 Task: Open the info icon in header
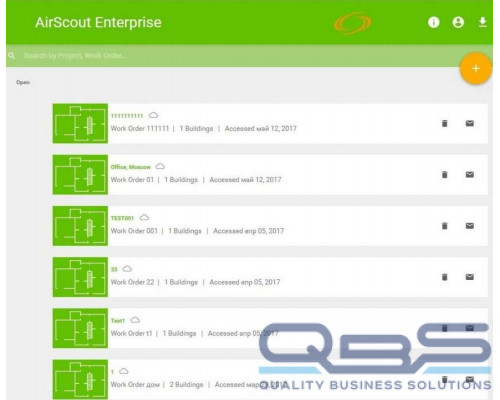coord(433,22)
